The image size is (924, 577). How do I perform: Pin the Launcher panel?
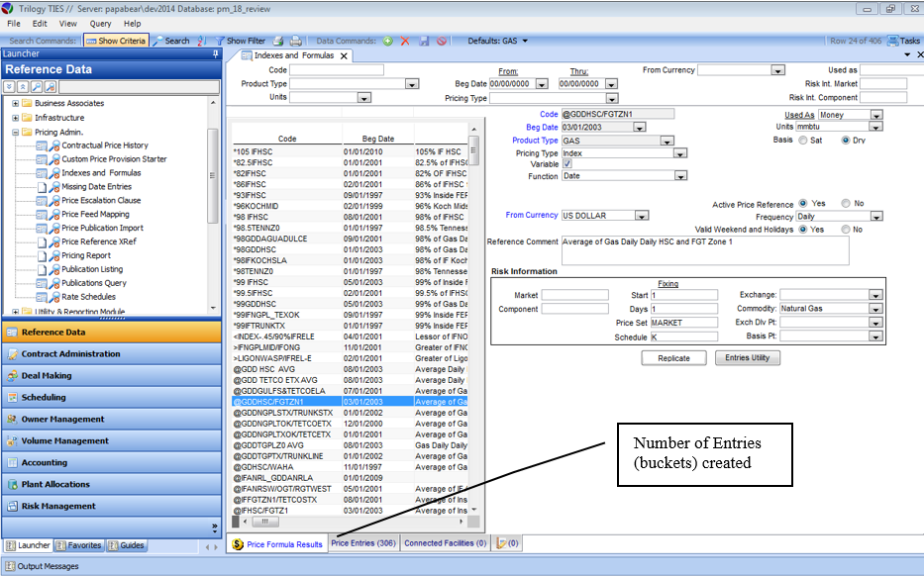pyautogui.click(x=216, y=54)
